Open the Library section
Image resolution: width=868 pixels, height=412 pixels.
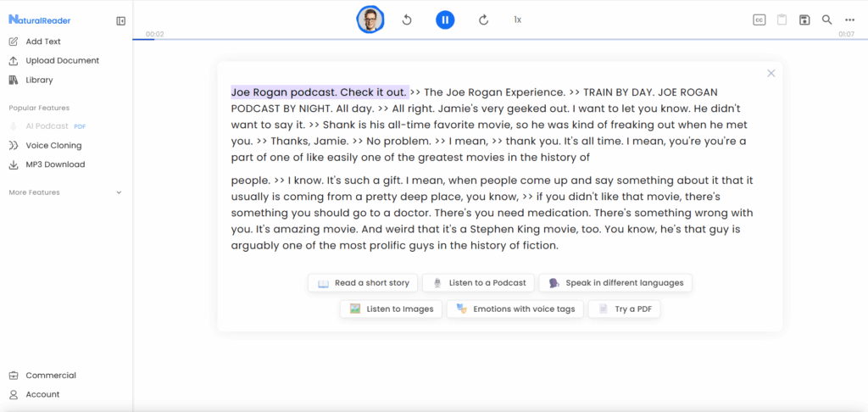click(39, 81)
